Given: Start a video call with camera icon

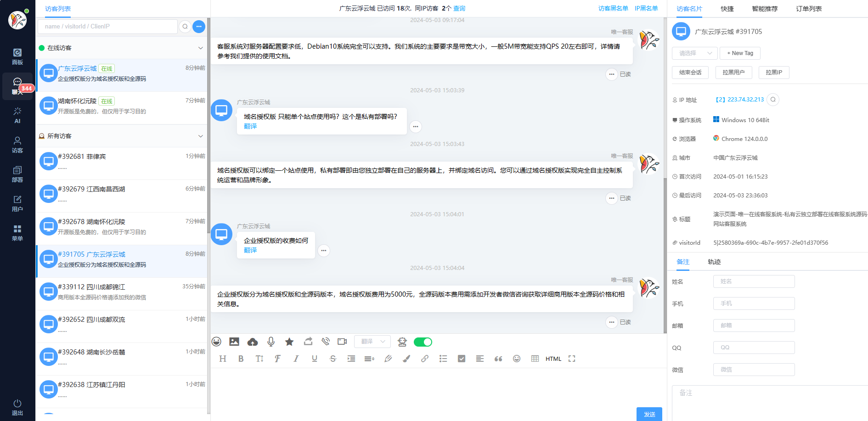Looking at the screenshot, I should [x=342, y=342].
